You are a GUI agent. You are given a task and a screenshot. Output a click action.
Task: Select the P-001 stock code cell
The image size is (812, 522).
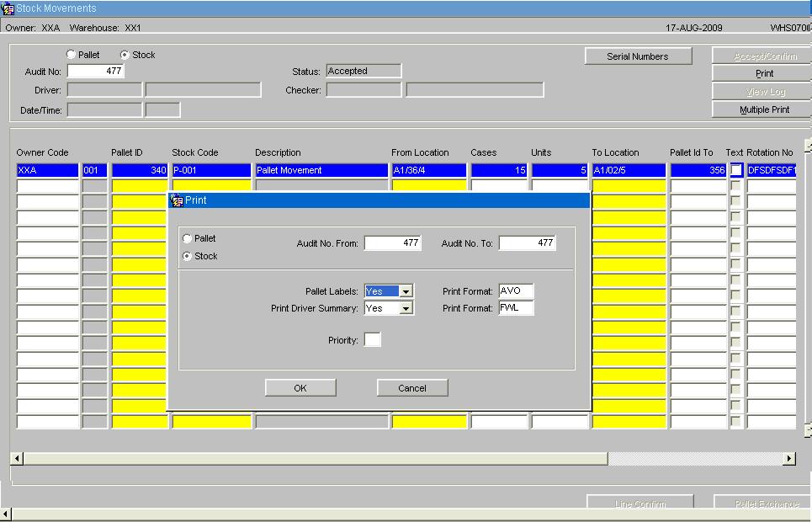[211, 171]
